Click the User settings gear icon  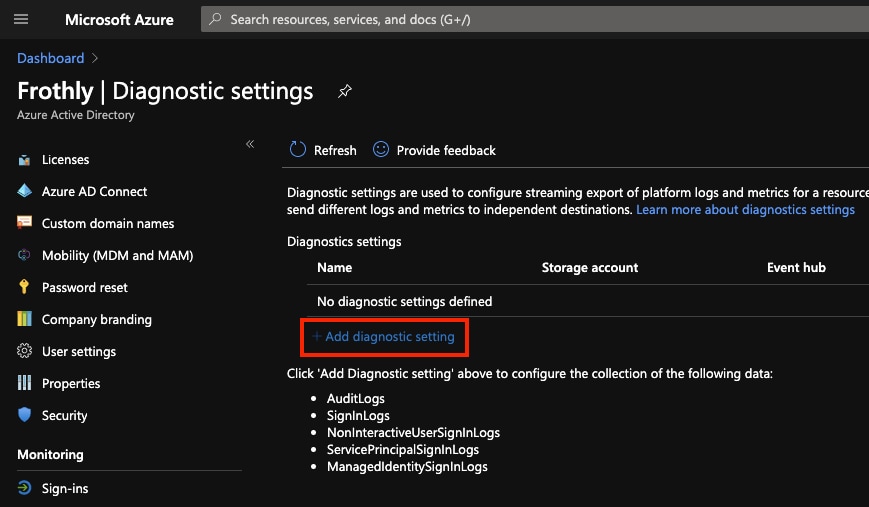[x=24, y=351]
